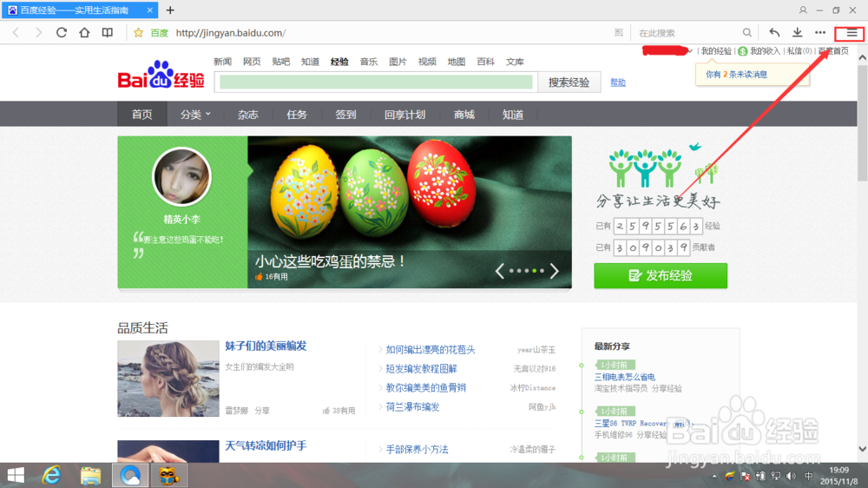
Task: Reload the page with the refresh icon
Action: click(x=62, y=33)
